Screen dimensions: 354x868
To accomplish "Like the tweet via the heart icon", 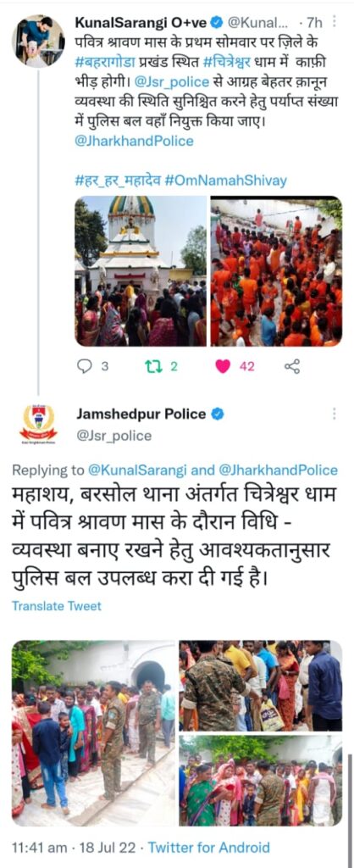I will click(x=223, y=366).
